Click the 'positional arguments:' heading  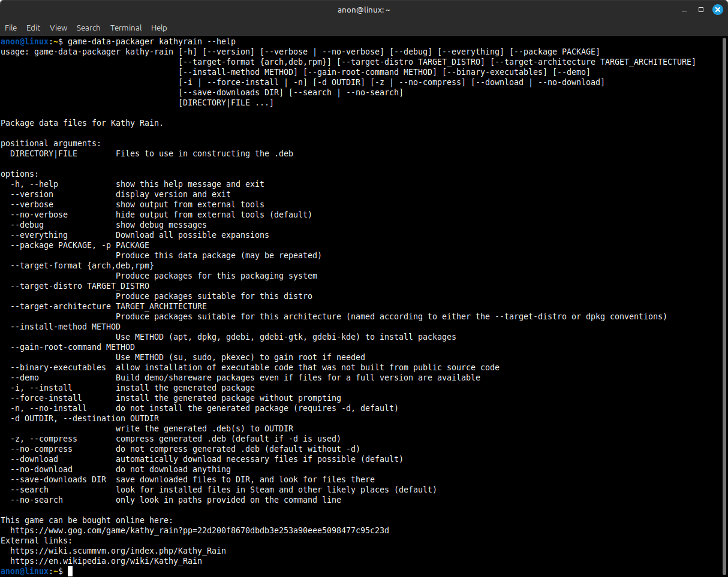pyautogui.click(x=51, y=143)
